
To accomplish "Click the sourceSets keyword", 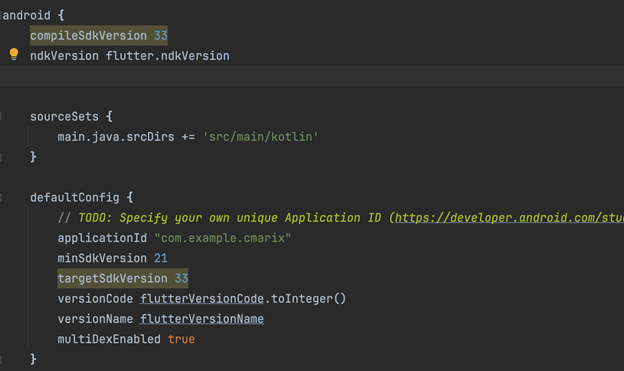I will [x=64, y=117].
